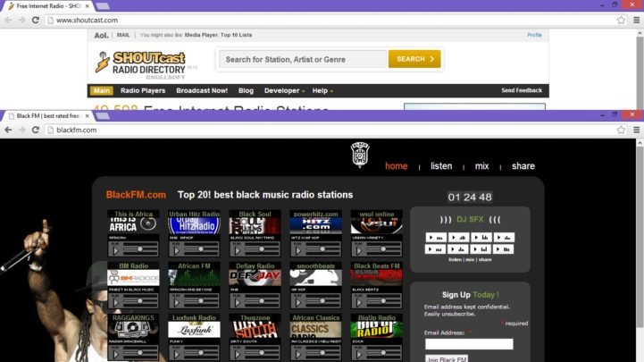This screenshot has height=362, width=644.
Task: Open the Profile link on SHOUTcast
Action: pyautogui.click(x=534, y=35)
